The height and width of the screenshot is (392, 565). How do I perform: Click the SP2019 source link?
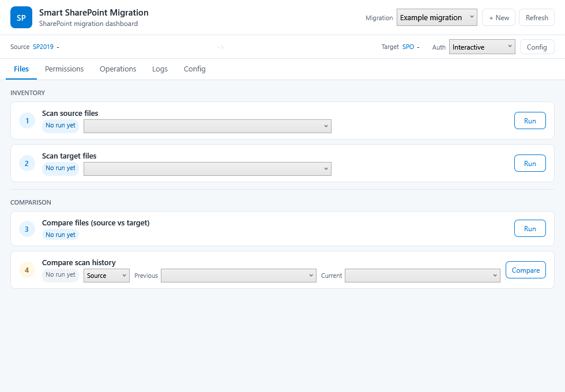(x=43, y=47)
